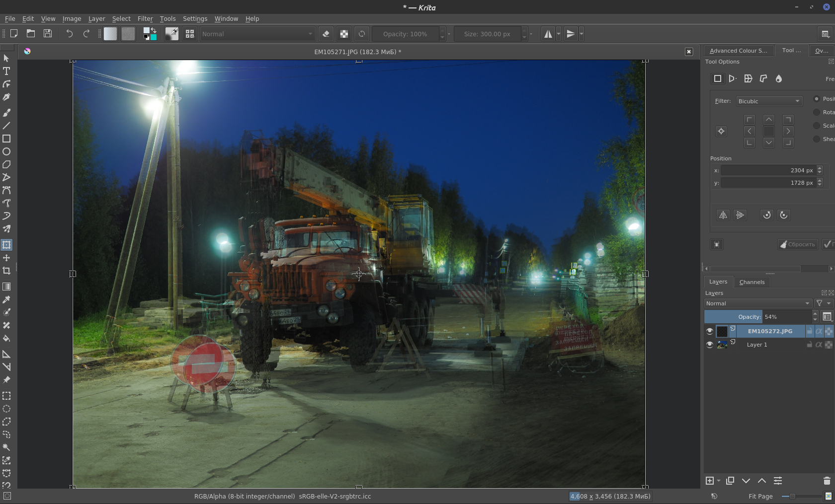Select the Contiguous Selection magic wand tool
Viewport: 835px width, 504px height.
[x=6, y=447]
